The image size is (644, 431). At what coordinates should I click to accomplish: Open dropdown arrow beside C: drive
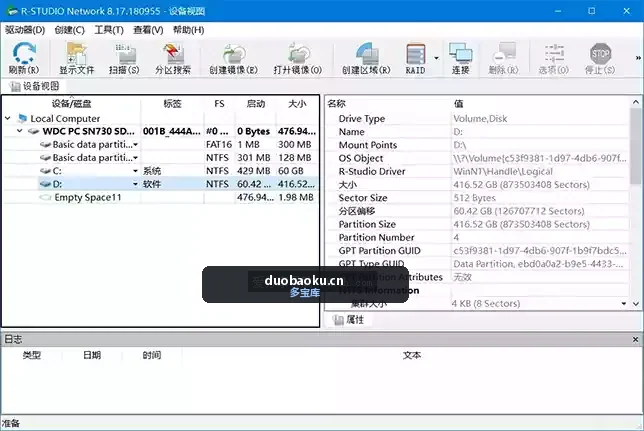point(135,171)
